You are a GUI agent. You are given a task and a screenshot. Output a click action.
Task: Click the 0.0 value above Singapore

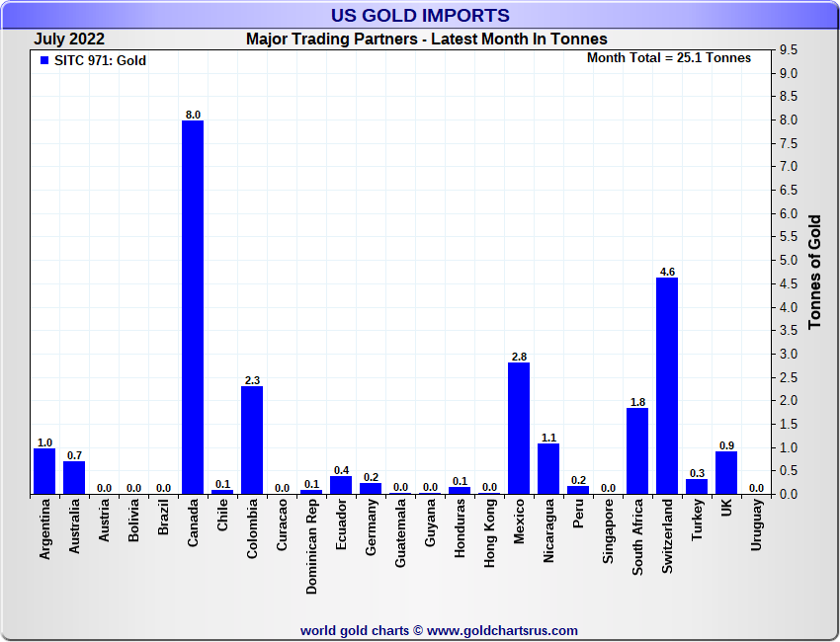tap(608, 488)
